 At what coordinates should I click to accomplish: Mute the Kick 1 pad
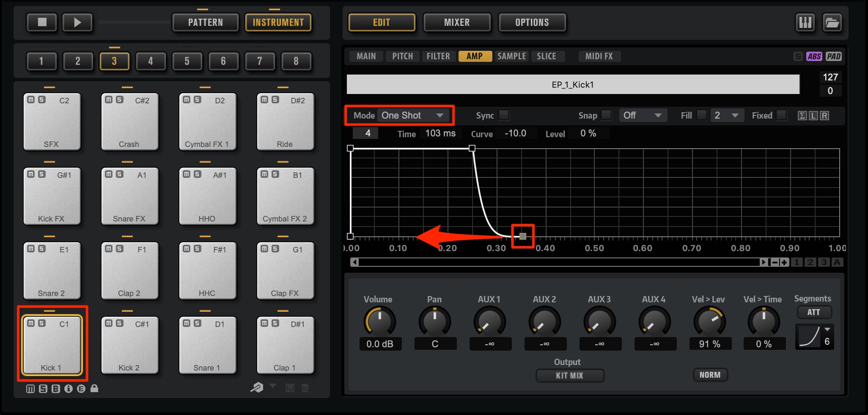31,323
